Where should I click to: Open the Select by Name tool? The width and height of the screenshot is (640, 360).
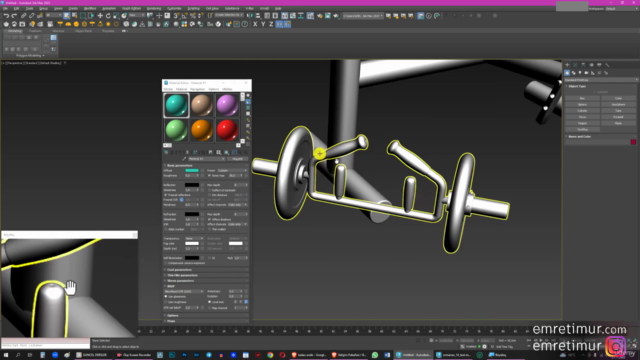[x=74, y=16]
